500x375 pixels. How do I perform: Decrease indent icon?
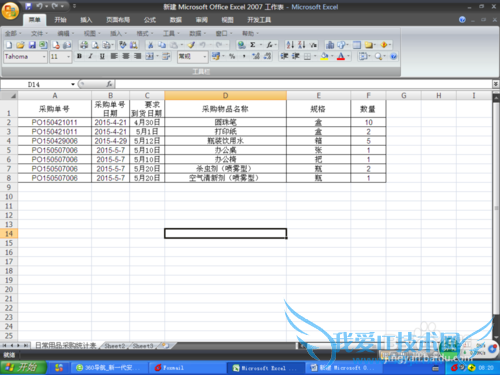[284, 56]
